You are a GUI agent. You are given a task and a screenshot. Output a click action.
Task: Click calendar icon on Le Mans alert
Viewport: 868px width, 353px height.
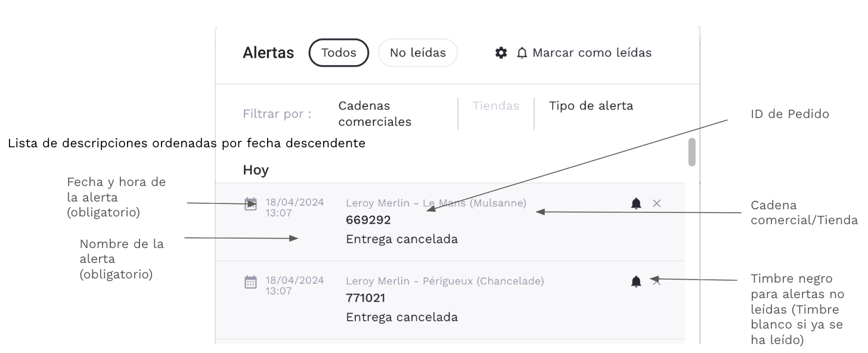point(251,205)
